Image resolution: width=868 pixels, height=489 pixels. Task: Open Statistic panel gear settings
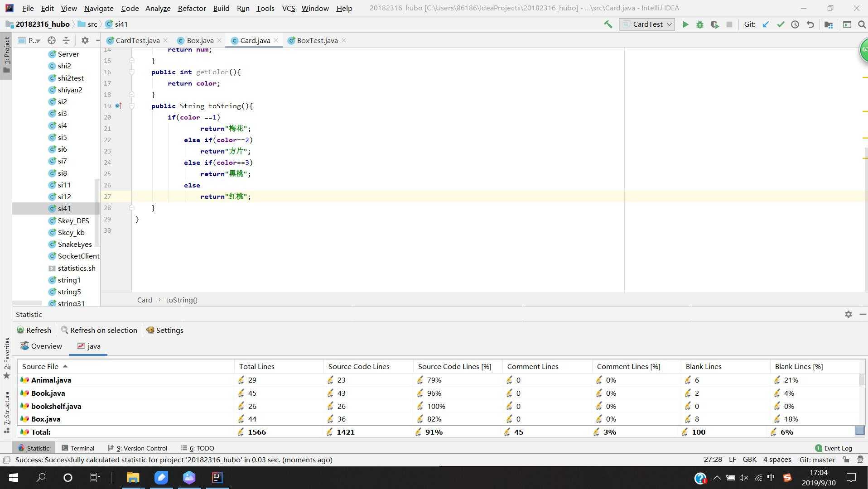click(x=848, y=314)
